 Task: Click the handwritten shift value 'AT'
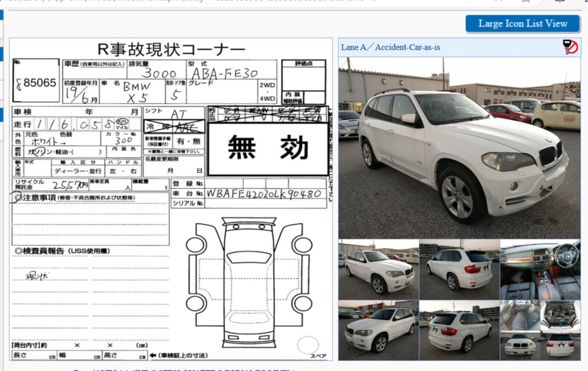pos(179,114)
